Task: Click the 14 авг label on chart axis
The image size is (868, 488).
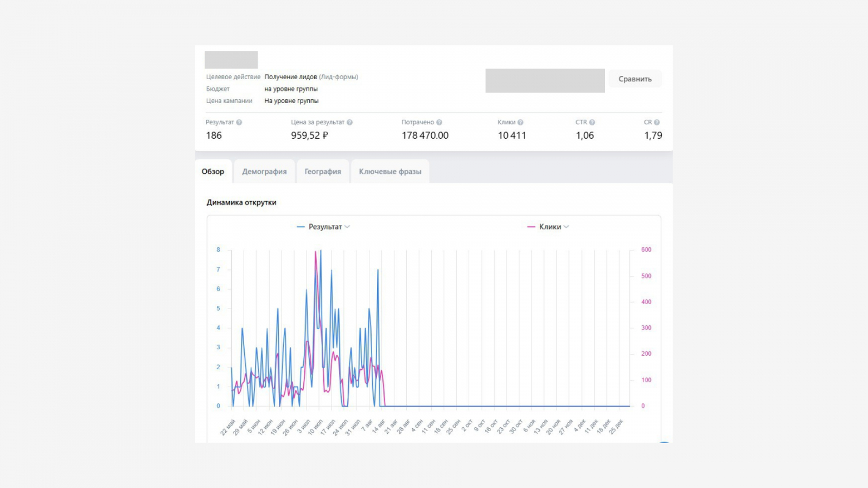Action: click(378, 427)
